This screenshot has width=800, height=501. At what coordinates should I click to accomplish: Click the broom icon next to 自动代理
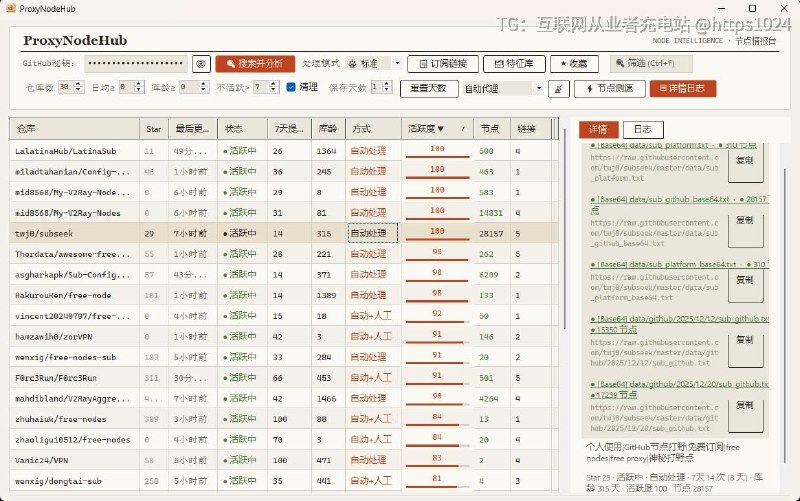pos(558,89)
